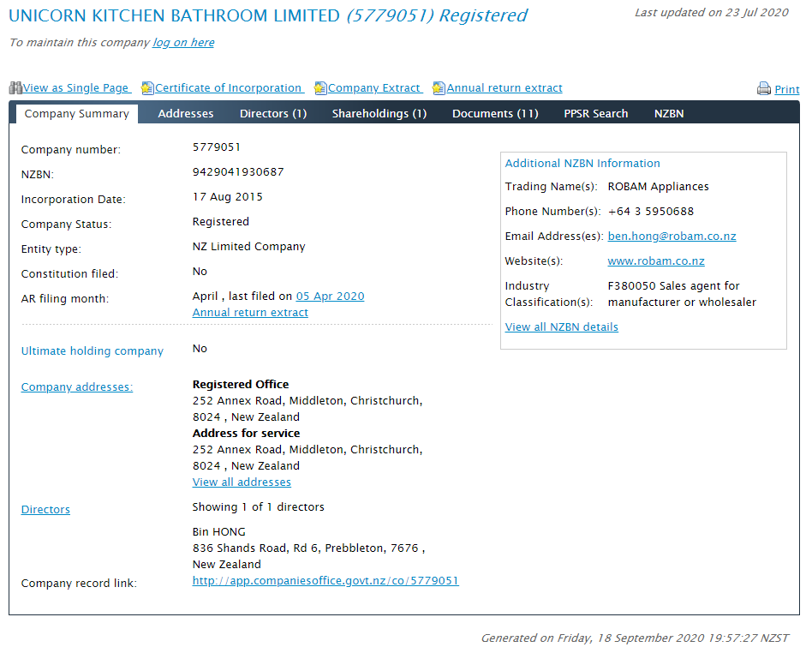This screenshot has width=812, height=653.
Task: Click the NZBN value 9429041930687
Action: pyautogui.click(x=238, y=172)
